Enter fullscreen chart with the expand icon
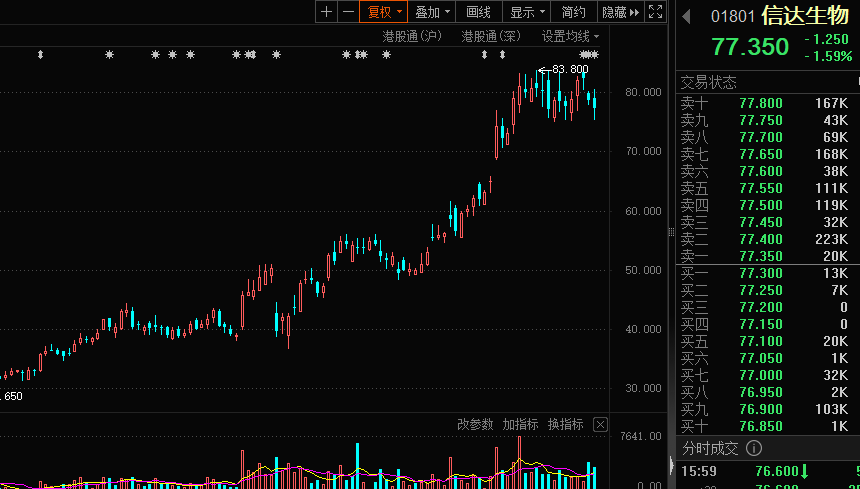The width and height of the screenshot is (860, 489). [x=656, y=12]
